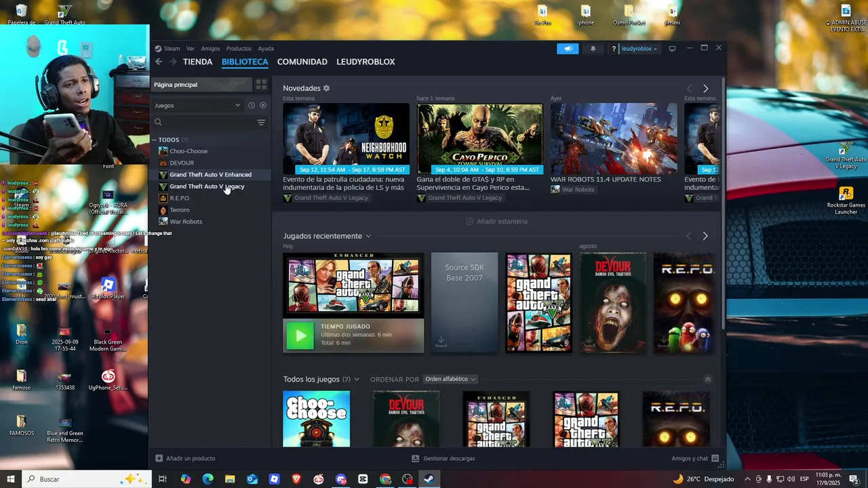
Task: Click the Steam icon in the taskbar
Action: [429, 479]
